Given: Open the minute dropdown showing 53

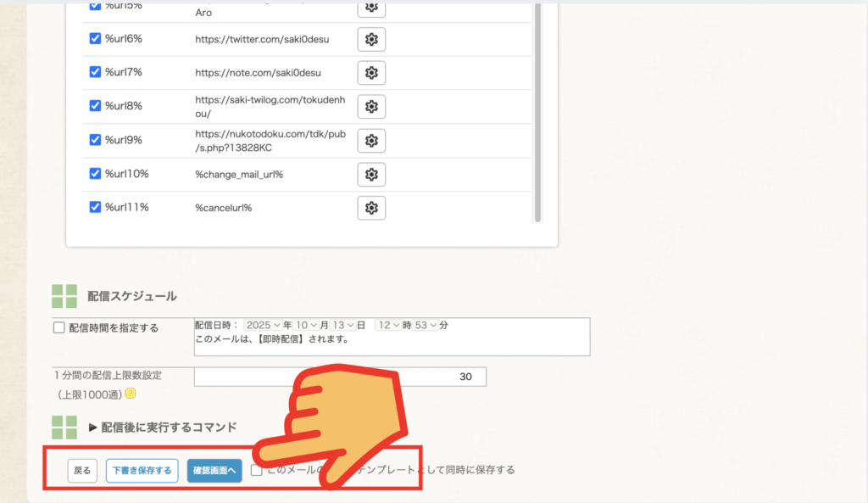Looking at the screenshot, I should coord(426,325).
